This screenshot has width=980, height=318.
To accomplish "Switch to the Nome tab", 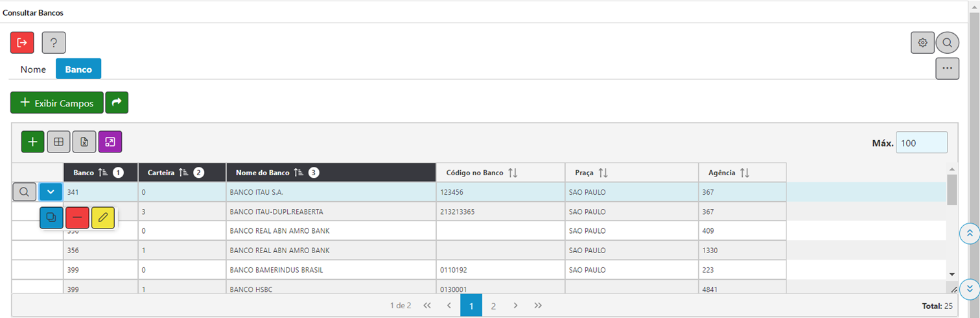I will point(33,69).
